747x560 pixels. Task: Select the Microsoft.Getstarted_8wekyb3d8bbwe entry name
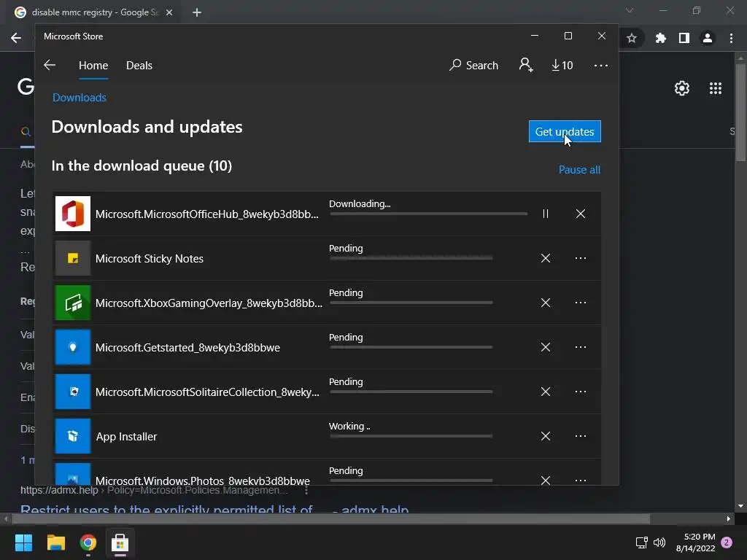coord(187,348)
